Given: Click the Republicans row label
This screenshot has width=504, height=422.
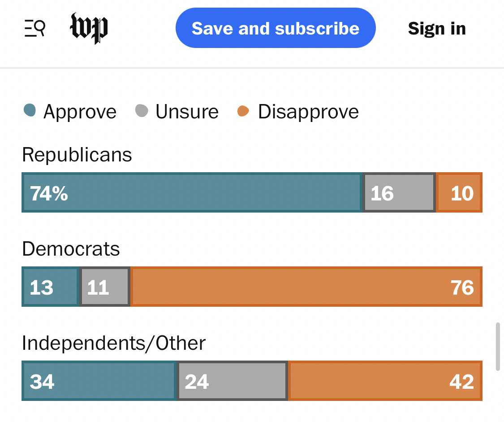Looking at the screenshot, I should (77, 155).
